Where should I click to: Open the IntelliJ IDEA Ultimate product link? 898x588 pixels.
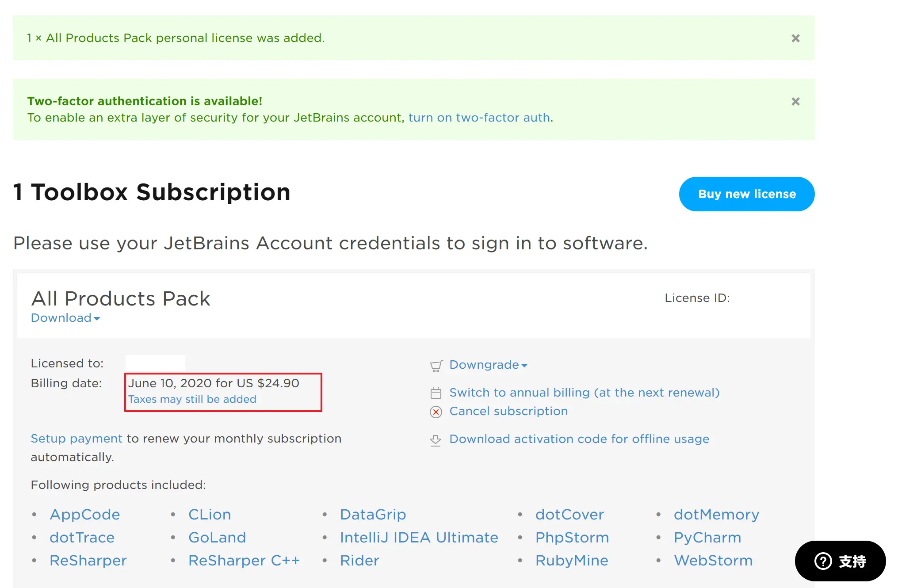tap(419, 538)
